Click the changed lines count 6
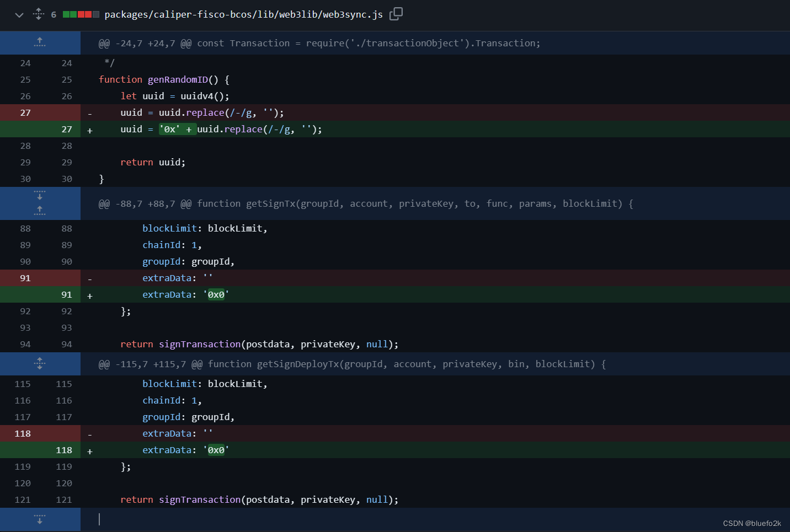The width and height of the screenshot is (790, 532). tap(54, 14)
